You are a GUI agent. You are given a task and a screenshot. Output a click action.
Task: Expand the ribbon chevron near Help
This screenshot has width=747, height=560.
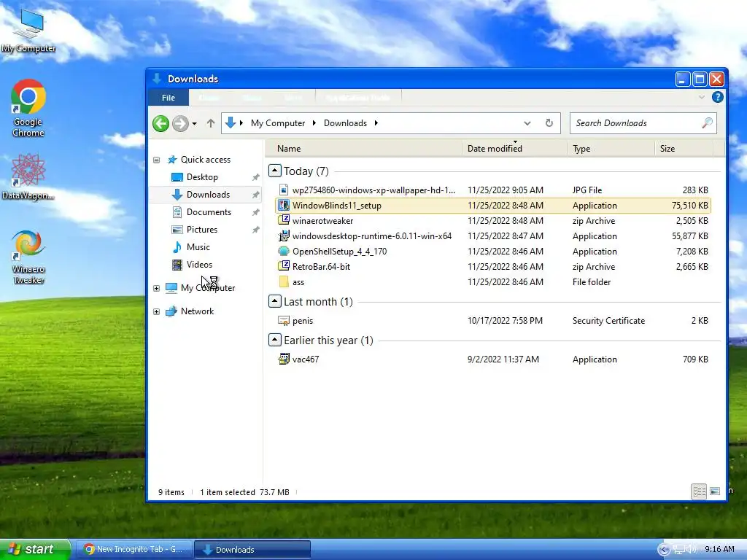pos(701,97)
